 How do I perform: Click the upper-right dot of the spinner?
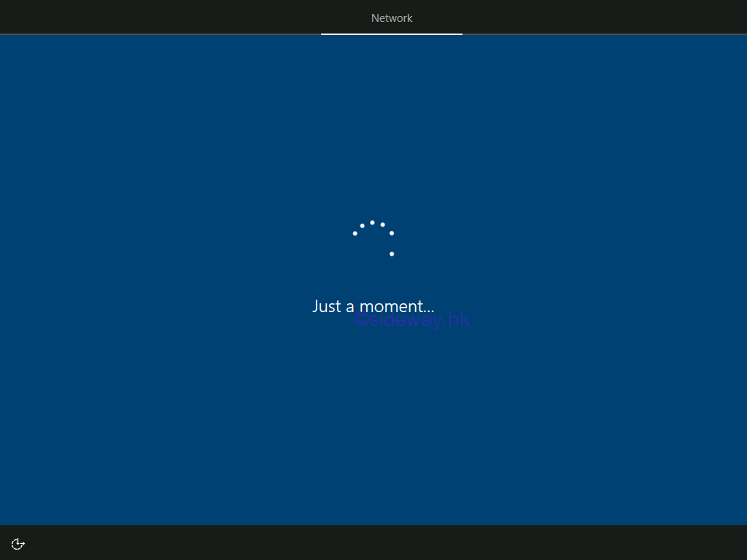click(x=392, y=233)
